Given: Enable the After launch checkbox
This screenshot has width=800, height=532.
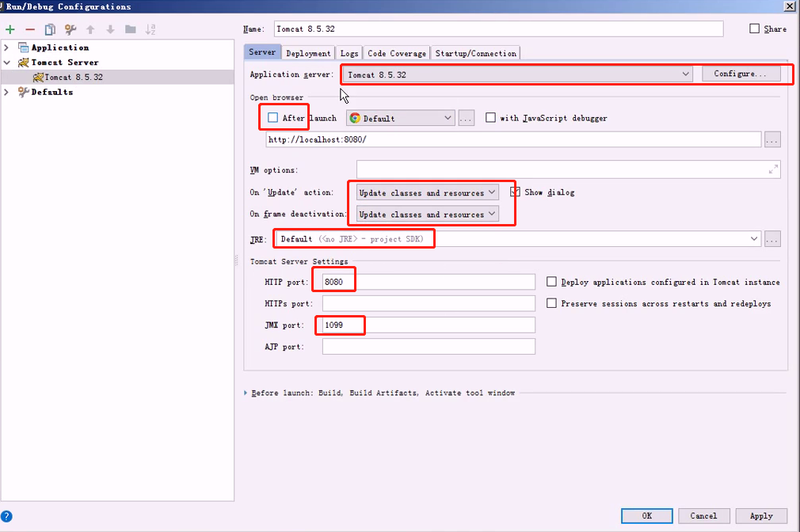Looking at the screenshot, I should [x=273, y=118].
